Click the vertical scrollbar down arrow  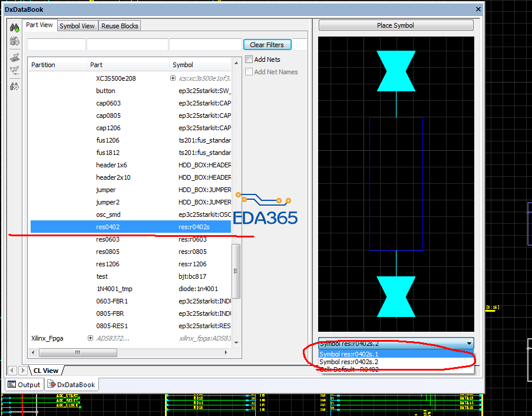[x=236, y=343]
